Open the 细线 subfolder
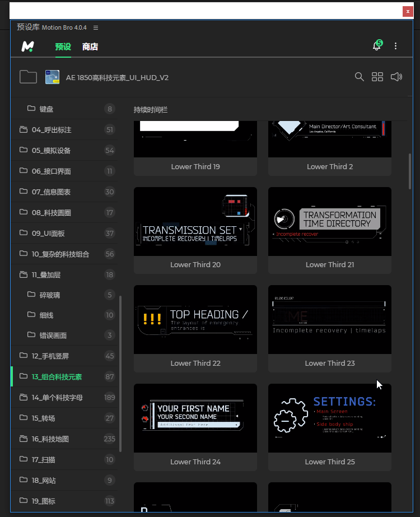The height and width of the screenshot is (517, 420). pos(64,315)
